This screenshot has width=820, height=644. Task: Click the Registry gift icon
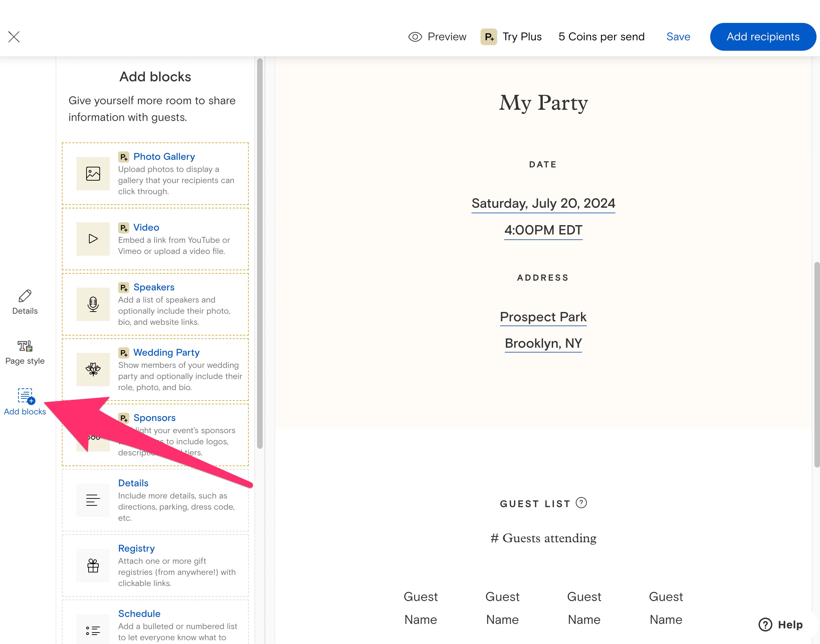(x=93, y=565)
